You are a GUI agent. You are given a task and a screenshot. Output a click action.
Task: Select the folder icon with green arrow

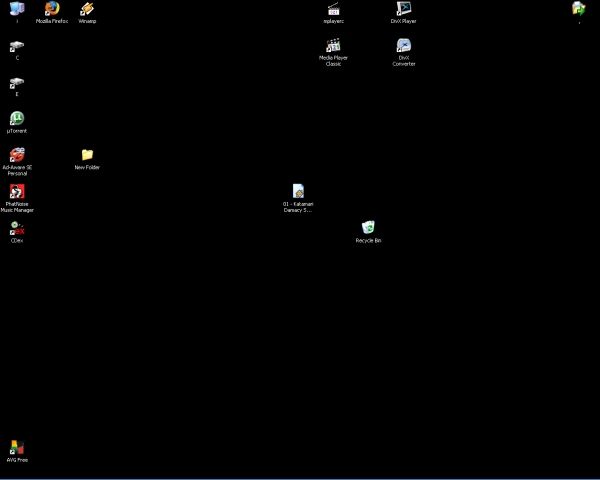pyautogui.click(x=579, y=9)
